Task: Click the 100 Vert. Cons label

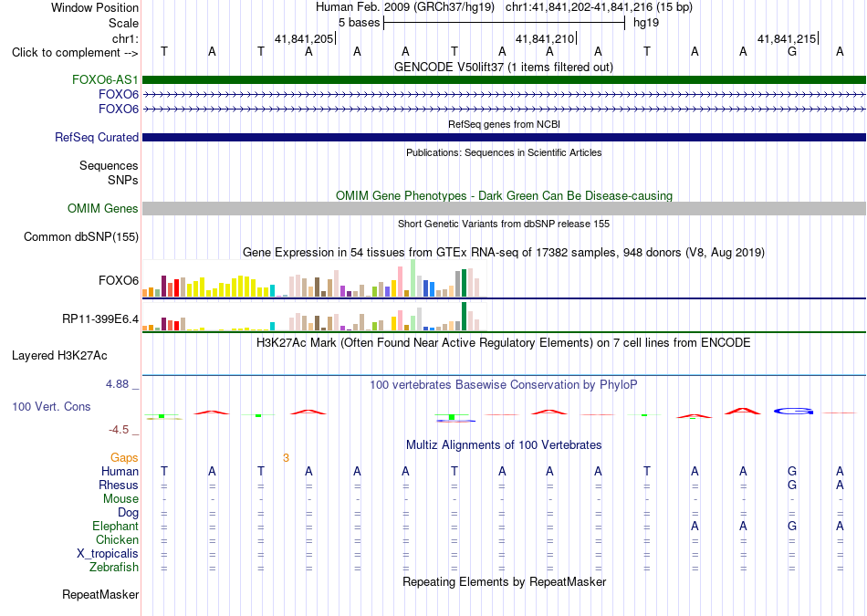Action: click(x=51, y=406)
